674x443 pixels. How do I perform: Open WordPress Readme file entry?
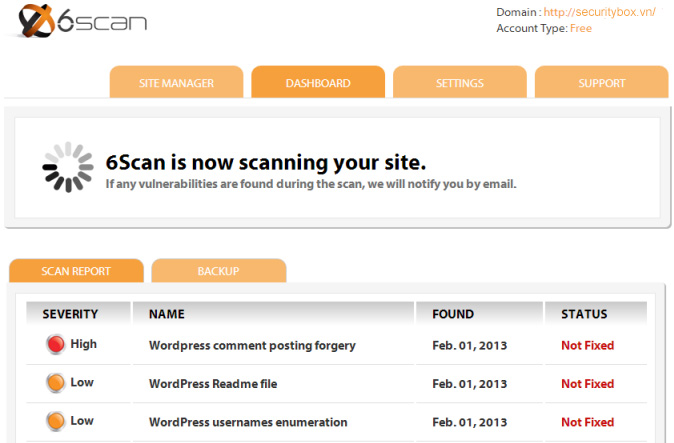pyautogui.click(x=213, y=384)
